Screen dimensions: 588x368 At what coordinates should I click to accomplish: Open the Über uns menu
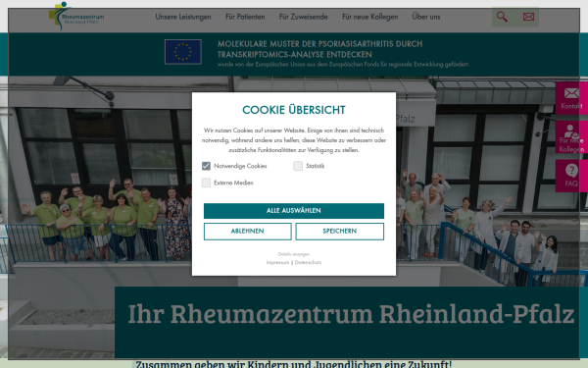(x=426, y=17)
